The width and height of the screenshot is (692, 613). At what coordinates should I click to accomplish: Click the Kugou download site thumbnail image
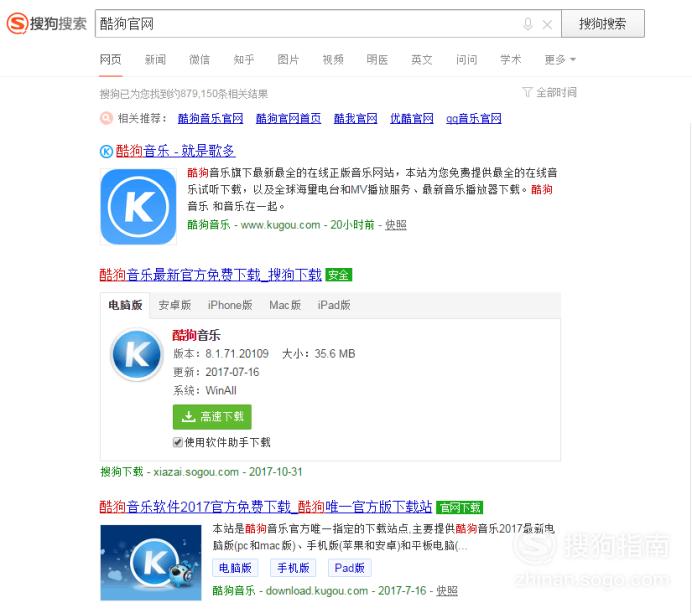pos(151,562)
